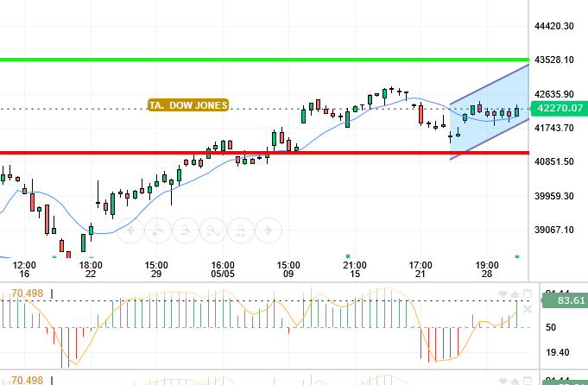588x385 pixels.
Task: Move the first indicator panel up
Action: point(515,294)
